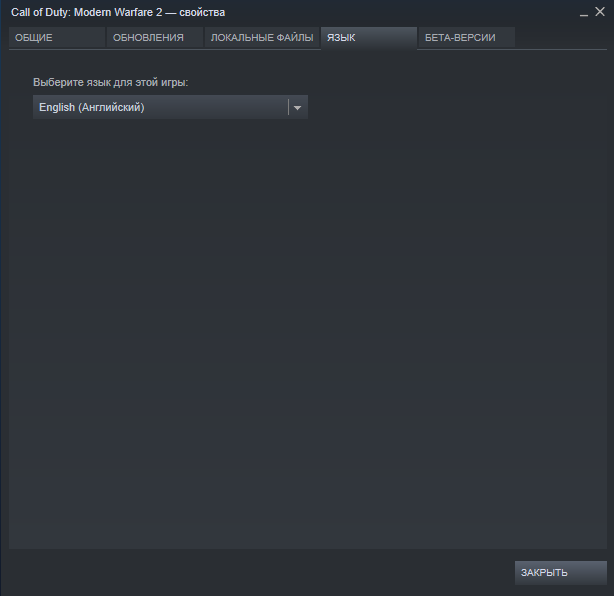Close the window with the X icon
The image size is (614, 596).
(600, 12)
